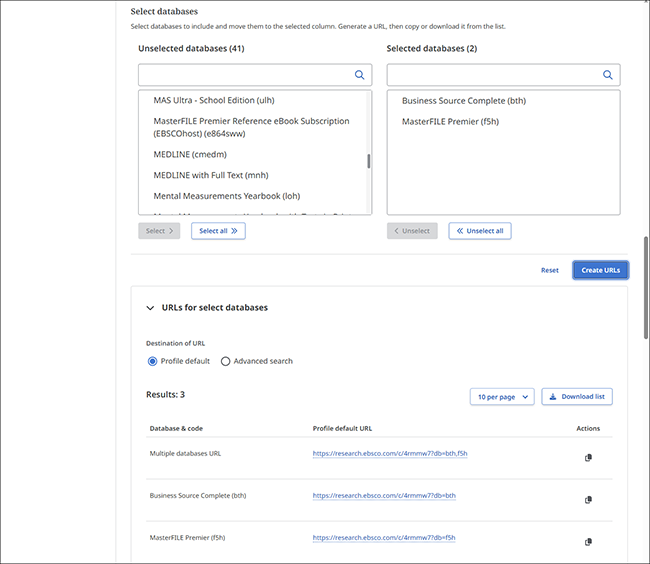Download the URL list

[577, 397]
